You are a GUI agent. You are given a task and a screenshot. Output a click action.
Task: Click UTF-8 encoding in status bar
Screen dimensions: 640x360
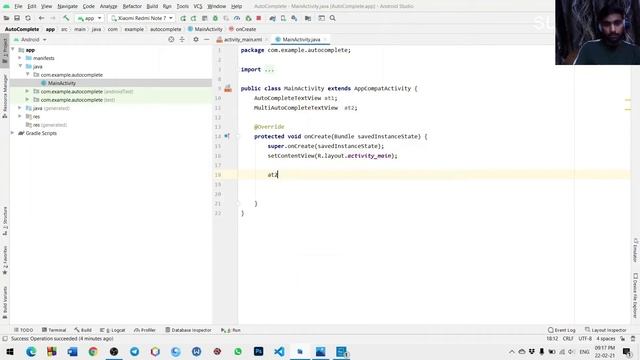click(585, 339)
